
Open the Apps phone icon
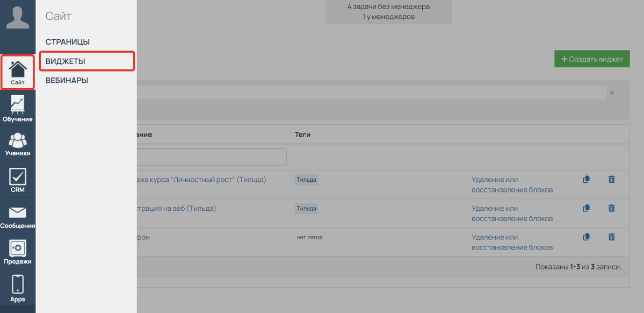pos(18,289)
